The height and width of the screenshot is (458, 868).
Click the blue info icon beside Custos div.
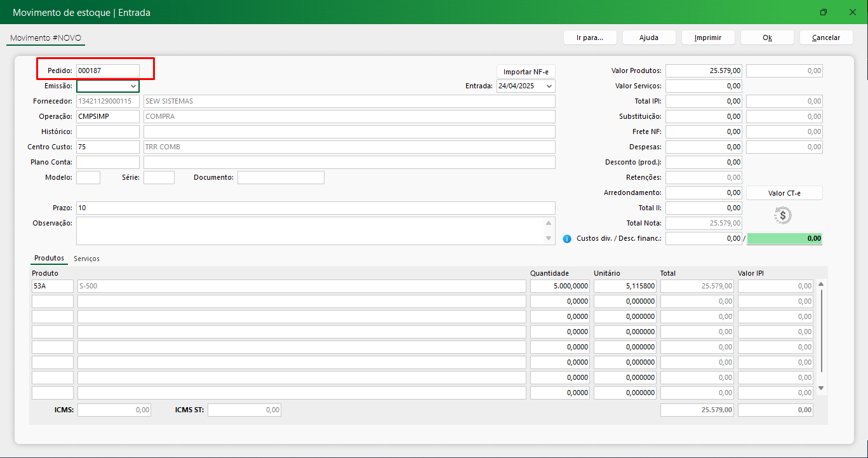[x=567, y=239]
